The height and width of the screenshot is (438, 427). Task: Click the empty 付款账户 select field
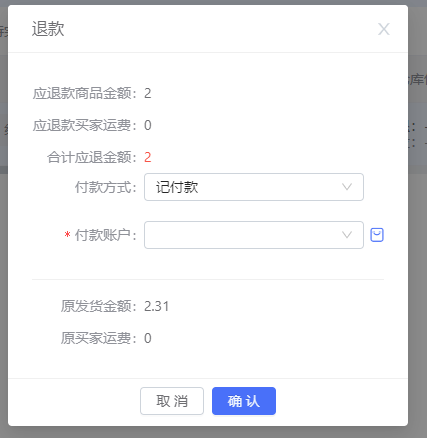254,235
